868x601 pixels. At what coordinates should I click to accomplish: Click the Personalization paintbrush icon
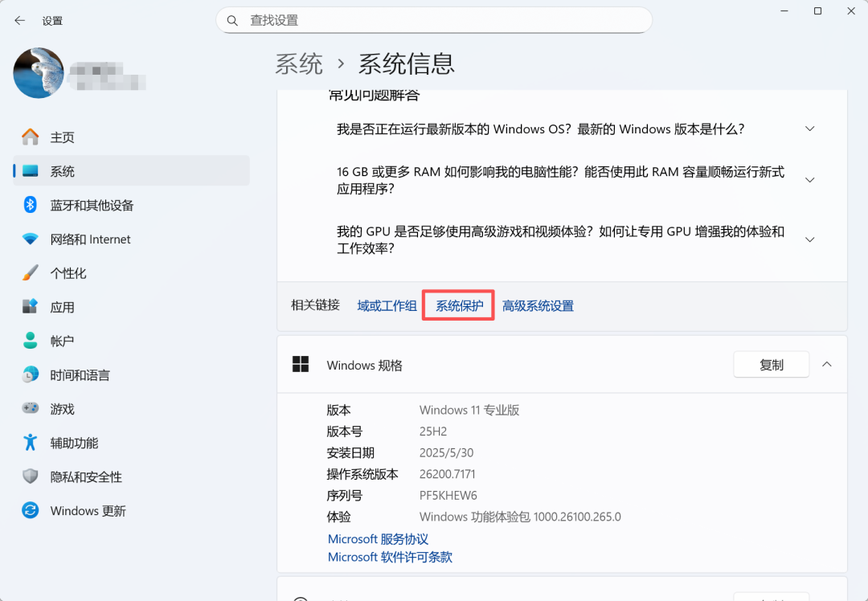(x=31, y=273)
